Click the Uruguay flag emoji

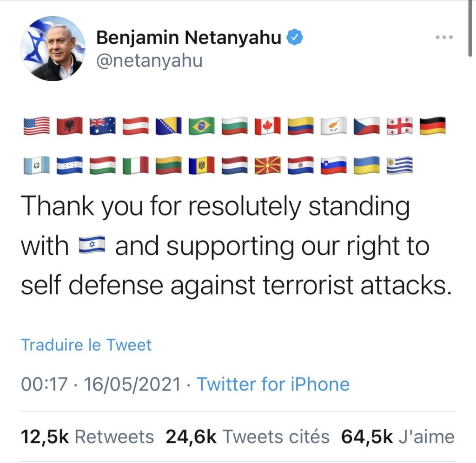(399, 165)
